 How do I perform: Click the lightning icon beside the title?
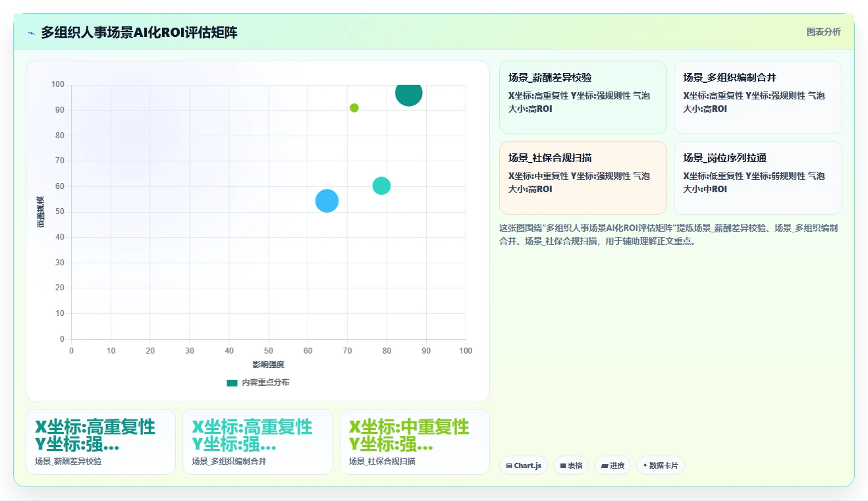pos(32,33)
